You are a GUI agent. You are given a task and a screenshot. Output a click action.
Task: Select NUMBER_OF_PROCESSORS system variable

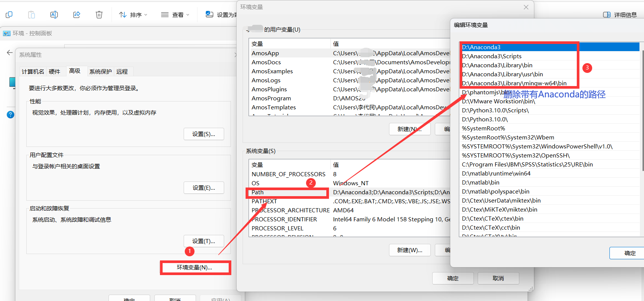[x=350, y=174]
